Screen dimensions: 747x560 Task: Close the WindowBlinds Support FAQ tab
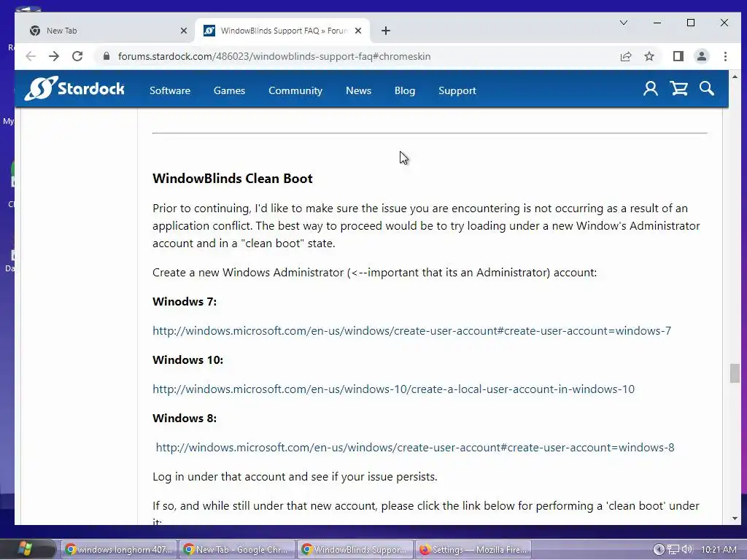click(x=358, y=31)
